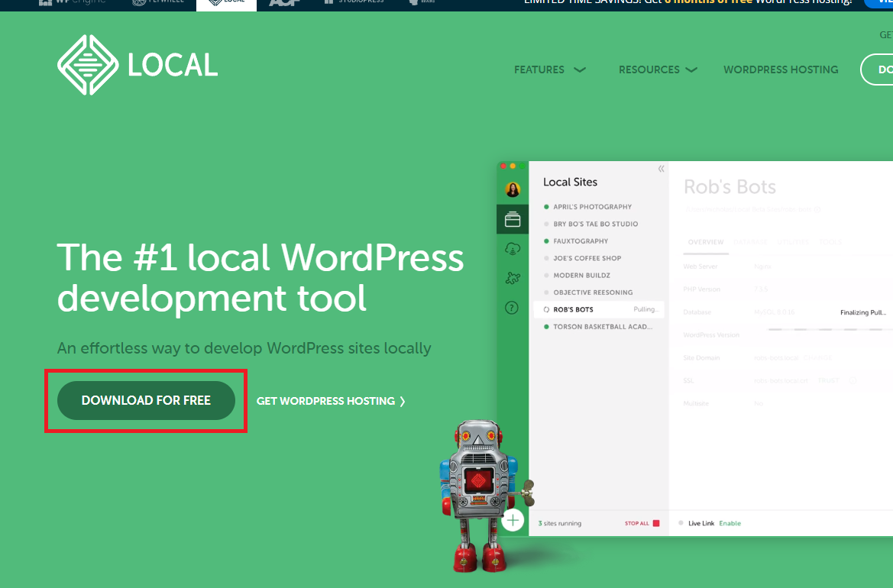Click the plus Add Site button
The width and height of the screenshot is (893, 588).
[513, 520]
